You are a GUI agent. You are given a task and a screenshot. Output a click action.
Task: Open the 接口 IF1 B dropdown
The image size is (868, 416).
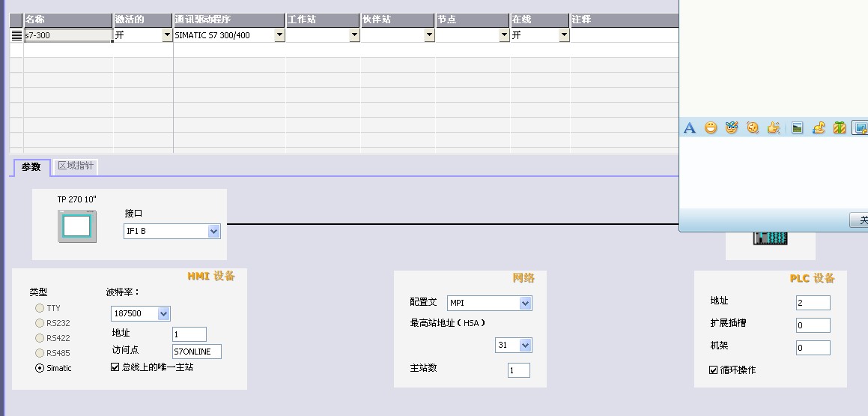click(x=213, y=232)
